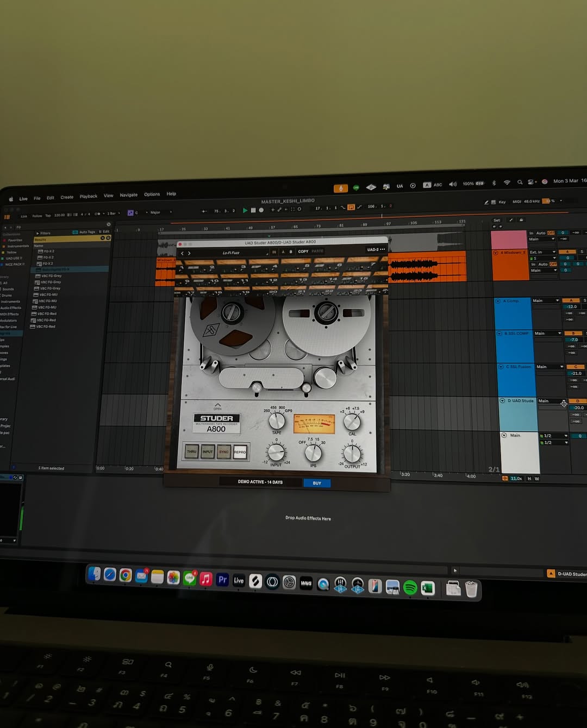
Task: Open Google Chrome from the dock
Action: (126, 575)
